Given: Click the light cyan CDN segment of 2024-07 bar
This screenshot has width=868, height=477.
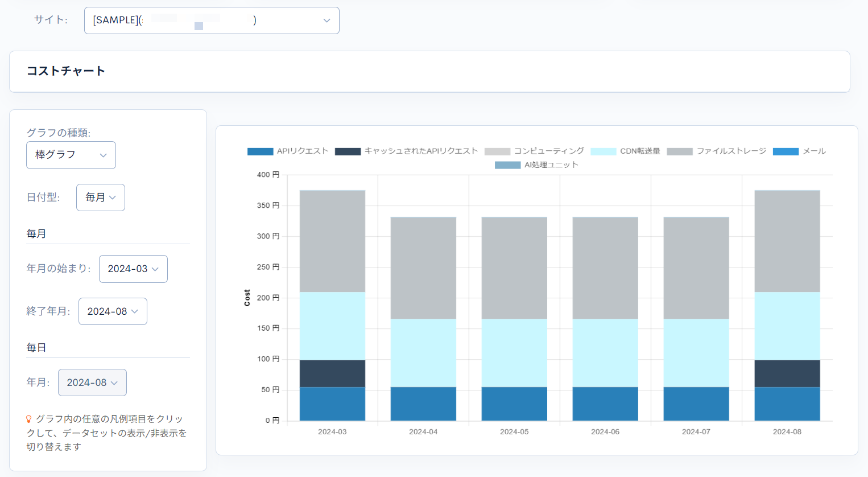Looking at the screenshot, I should click(x=696, y=353).
